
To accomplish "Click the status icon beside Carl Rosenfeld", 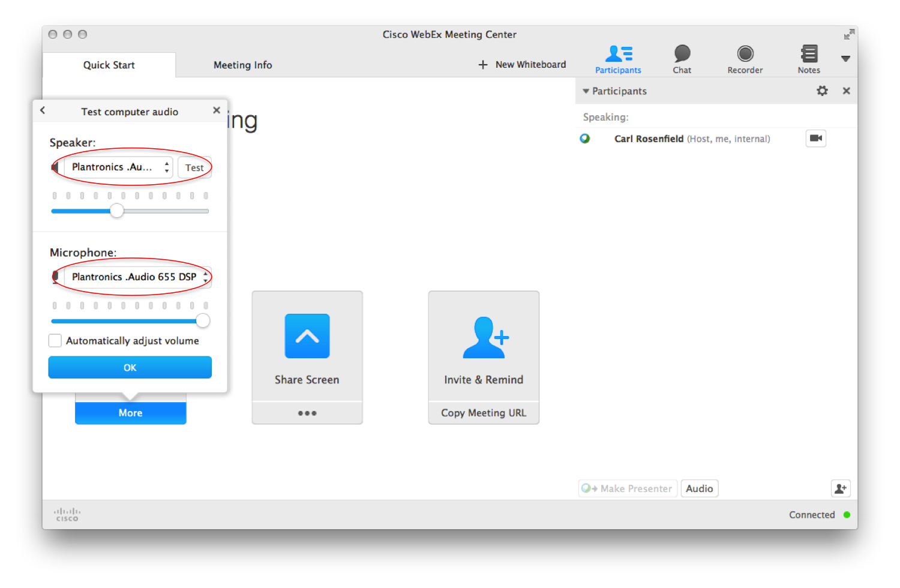I will coord(585,139).
